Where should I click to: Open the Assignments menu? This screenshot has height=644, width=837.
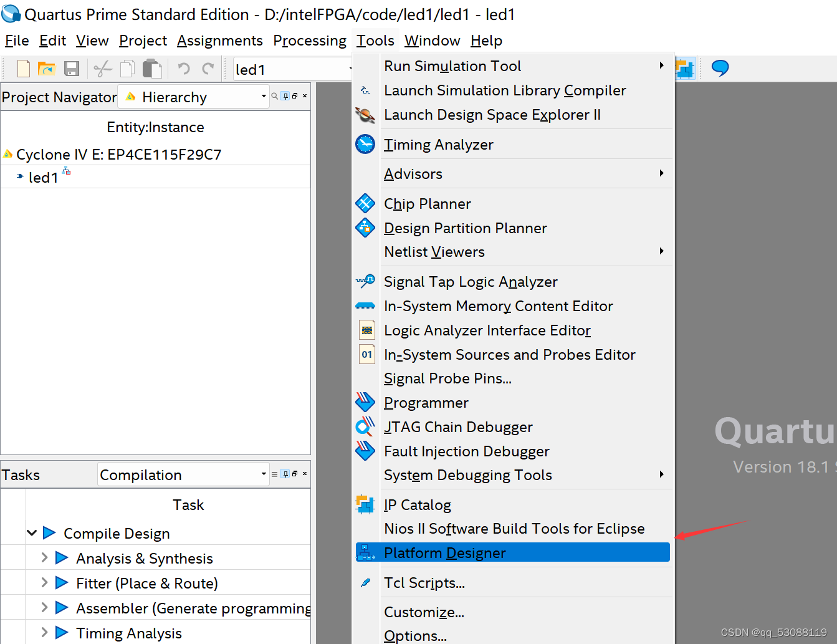click(220, 41)
